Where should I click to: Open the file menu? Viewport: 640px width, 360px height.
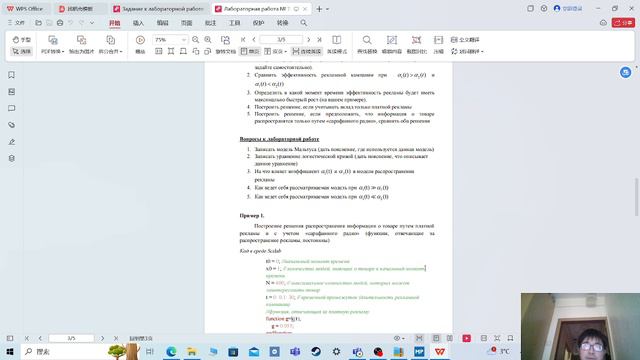pos(16,23)
